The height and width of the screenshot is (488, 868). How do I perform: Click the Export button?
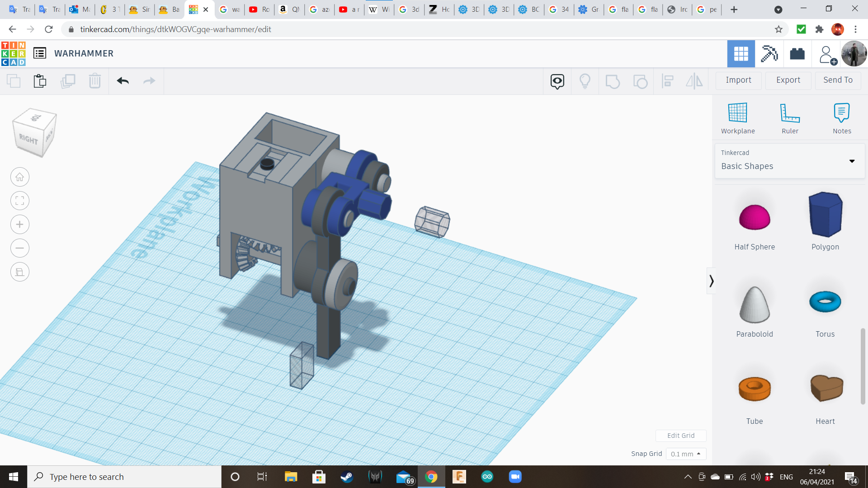(x=788, y=80)
